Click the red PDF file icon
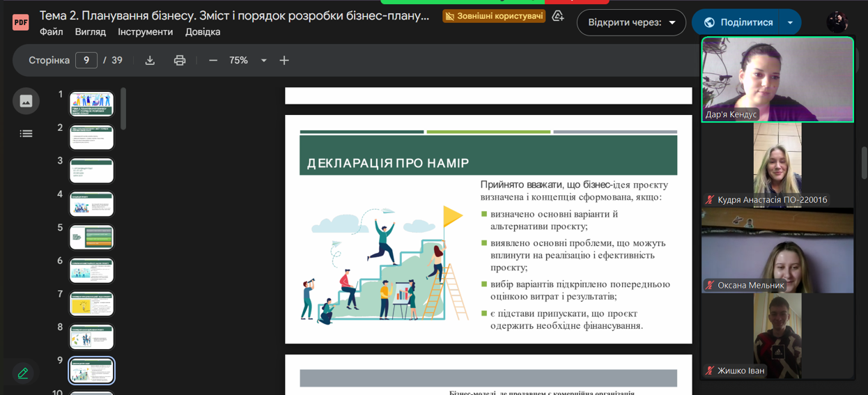Screen dimensions: 868x395 coord(20,22)
